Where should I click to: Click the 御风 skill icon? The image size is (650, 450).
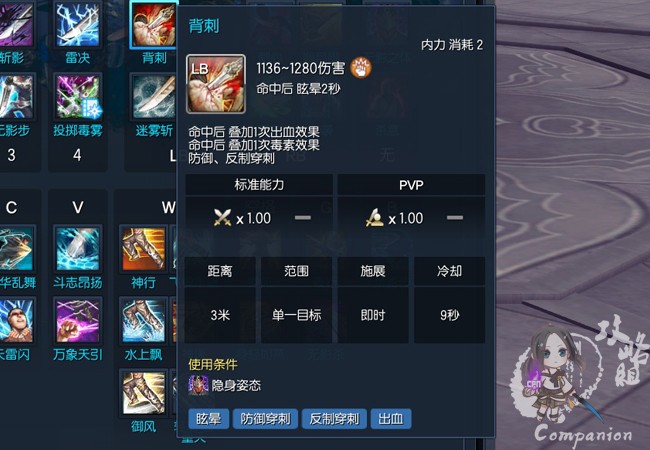pos(143,392)
